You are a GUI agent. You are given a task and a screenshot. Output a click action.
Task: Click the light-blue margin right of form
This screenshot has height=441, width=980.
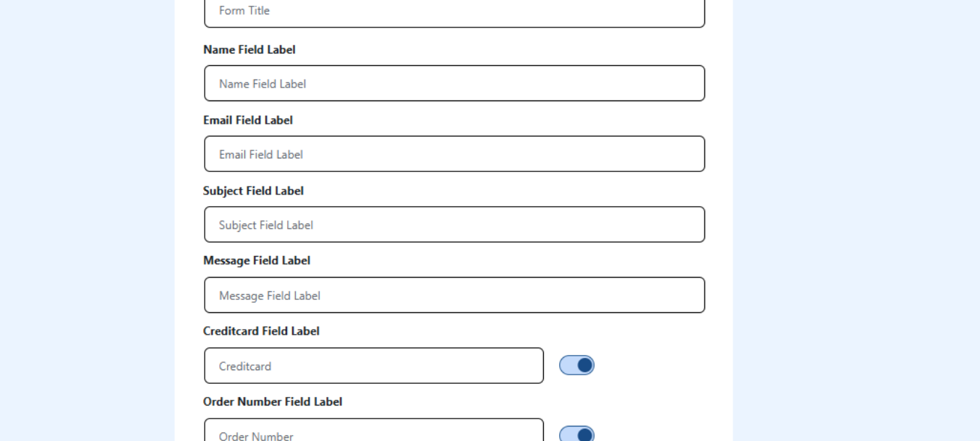(853, 217)
